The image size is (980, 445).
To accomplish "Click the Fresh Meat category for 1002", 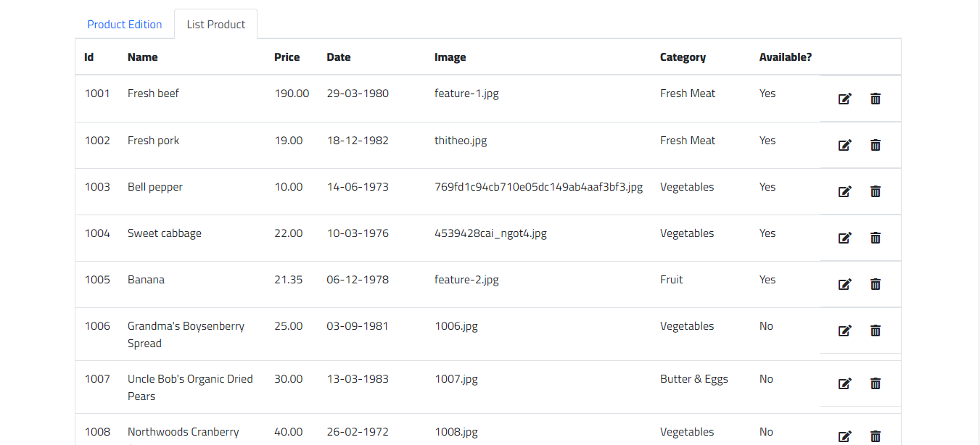I will point(687,140).
